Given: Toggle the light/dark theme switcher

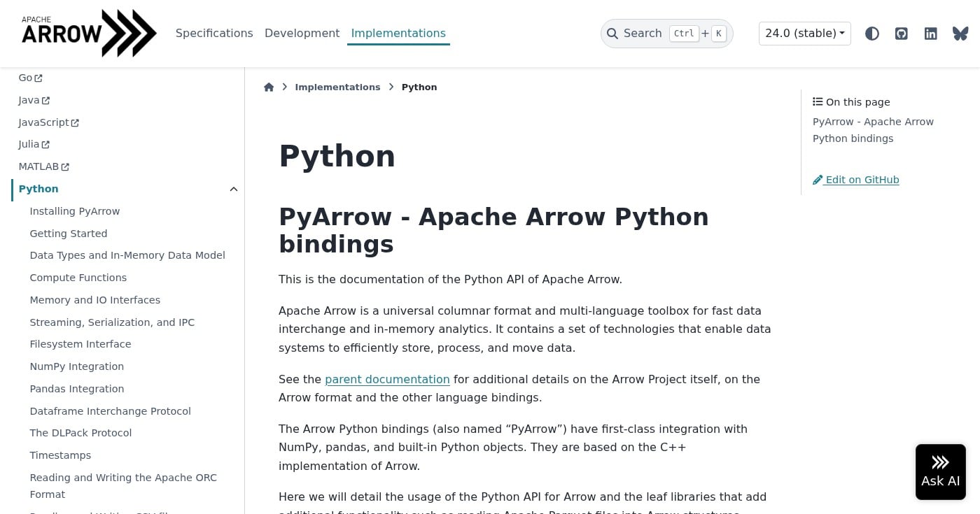Looking at the screenshot, I should pyautogui.click(x=872, y=34).
